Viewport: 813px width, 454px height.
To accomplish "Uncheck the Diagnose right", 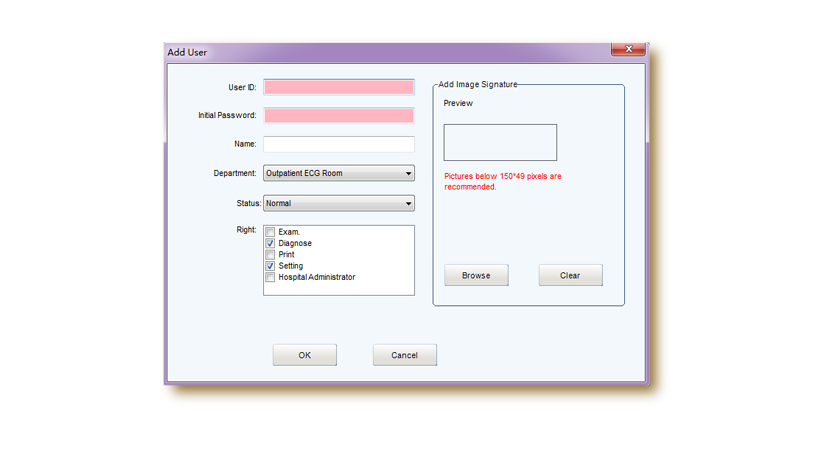I will click(x=270, y=244).
